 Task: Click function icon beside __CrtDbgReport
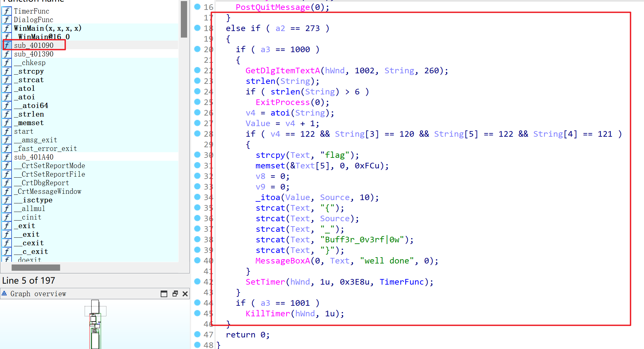point(7,183)
